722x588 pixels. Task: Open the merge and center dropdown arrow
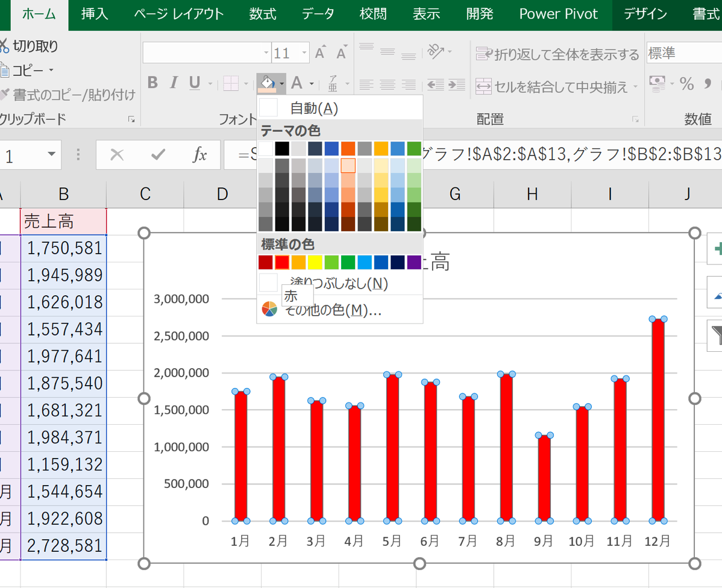pos(635,86)
